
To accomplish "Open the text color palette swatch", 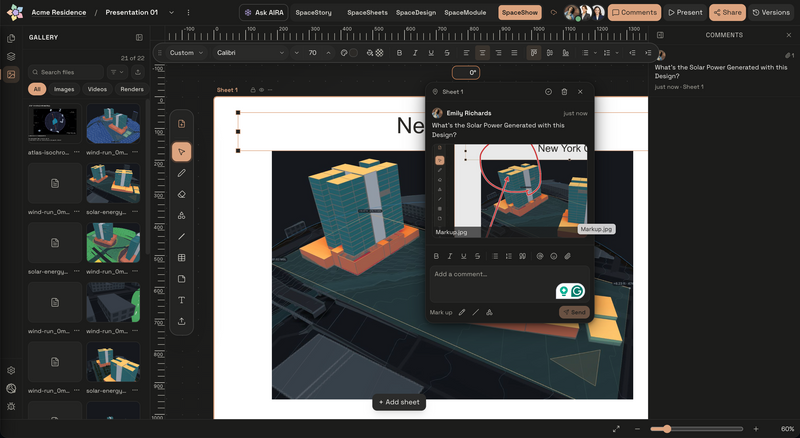I will (x=344, y=53).
